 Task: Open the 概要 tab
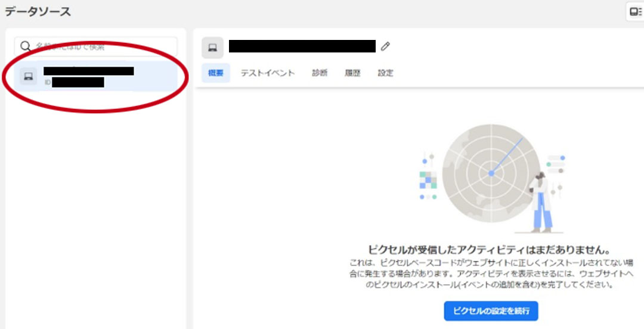(215, 73)
